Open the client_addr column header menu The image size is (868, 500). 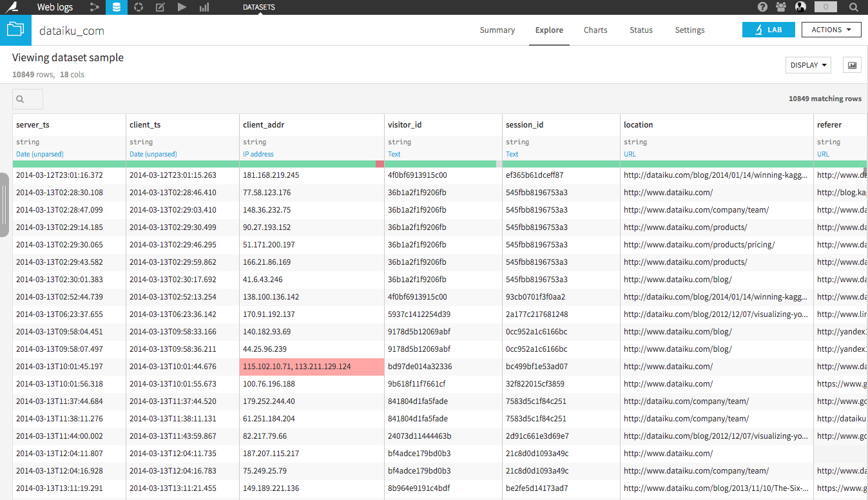[264, 125]
